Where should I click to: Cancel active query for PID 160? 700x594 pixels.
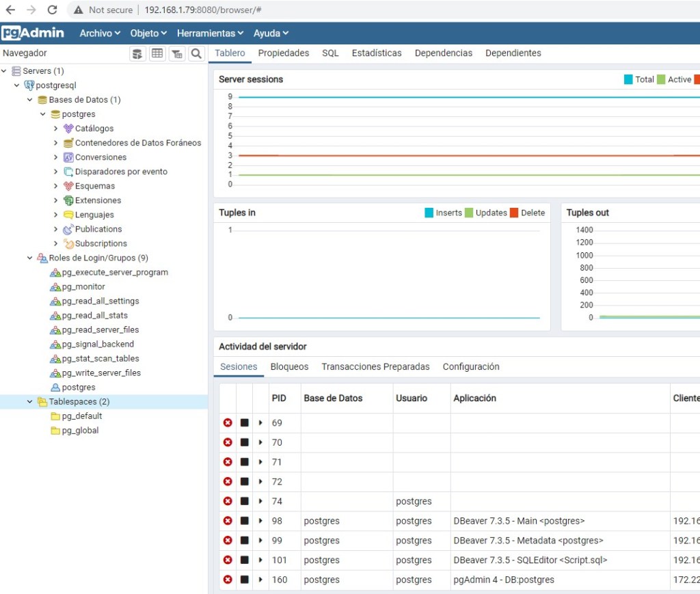point(245,580)
